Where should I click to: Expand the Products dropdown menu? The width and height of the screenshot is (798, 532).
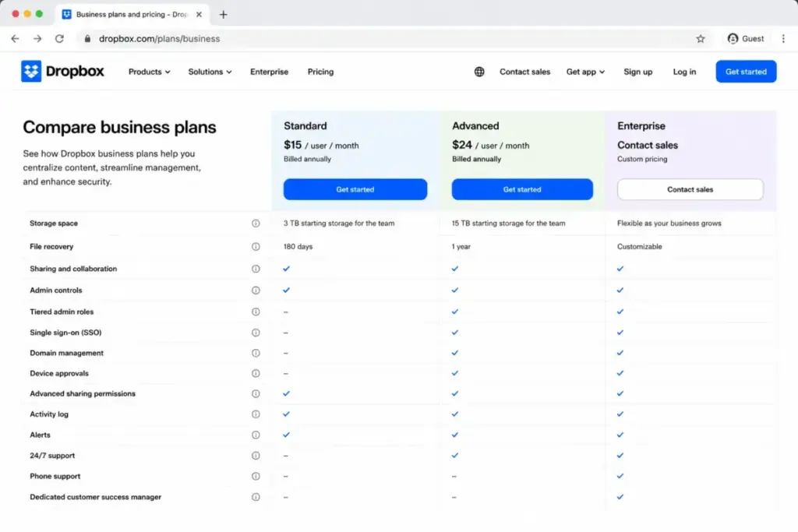pos(149,72)
